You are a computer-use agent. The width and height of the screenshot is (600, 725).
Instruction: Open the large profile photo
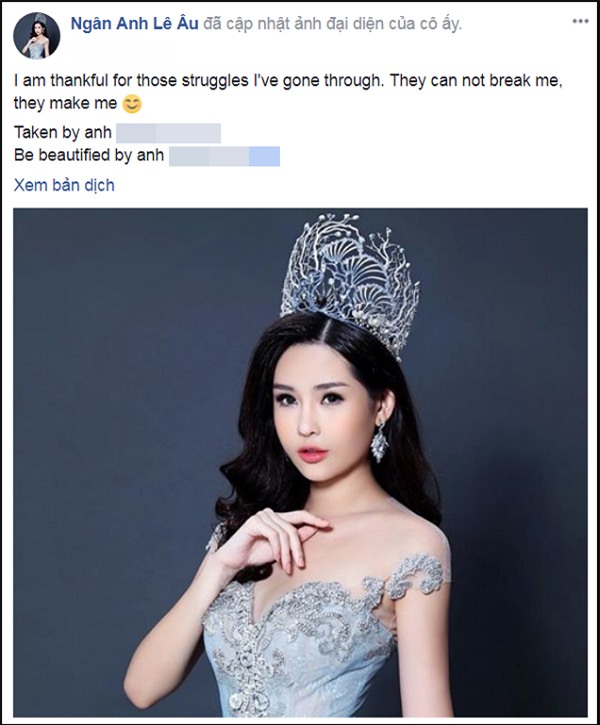point(300,462)
